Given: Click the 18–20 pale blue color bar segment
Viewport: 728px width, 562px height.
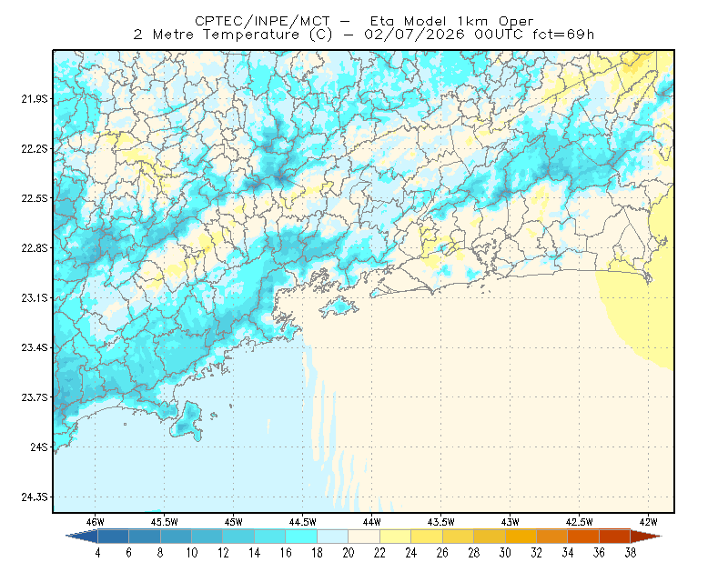Looking at the screenshot, I should coord(333,537).
